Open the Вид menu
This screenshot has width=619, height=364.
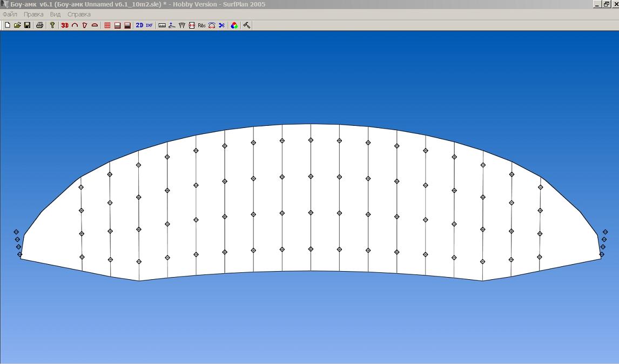[55, 15]
